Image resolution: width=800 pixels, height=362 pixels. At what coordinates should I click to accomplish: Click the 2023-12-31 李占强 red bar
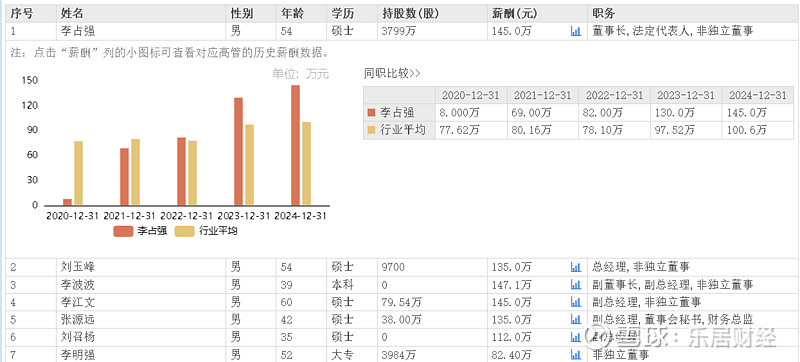[238, 151]
